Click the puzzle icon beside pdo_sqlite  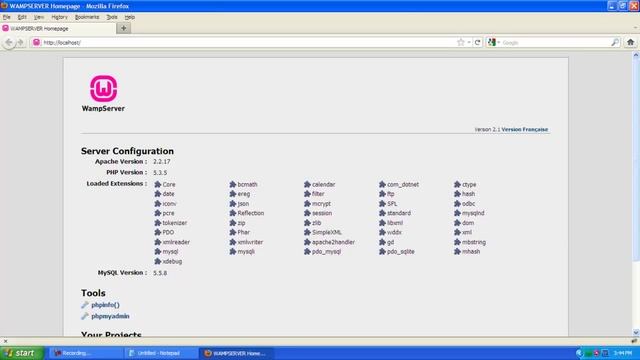click(x=382, y=251)
